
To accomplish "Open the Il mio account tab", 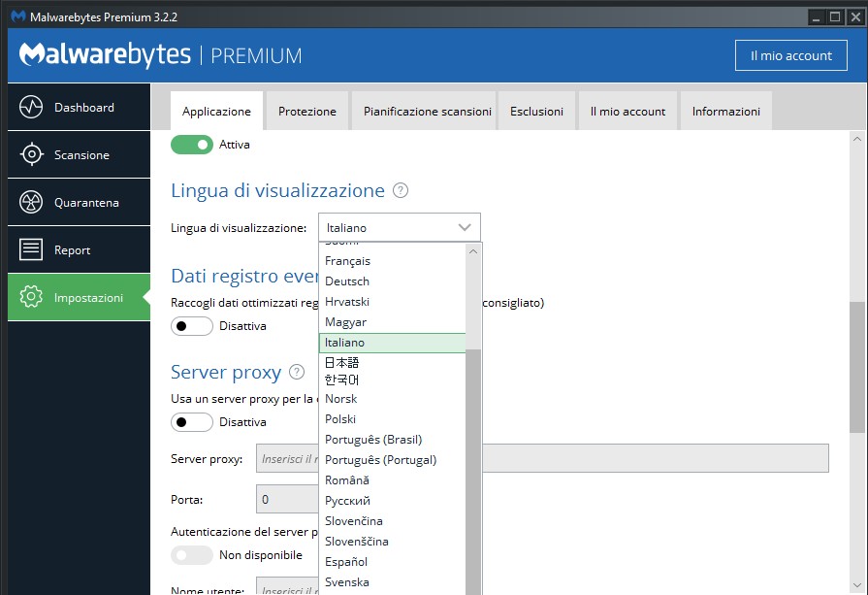I will (x=627, y=112).
